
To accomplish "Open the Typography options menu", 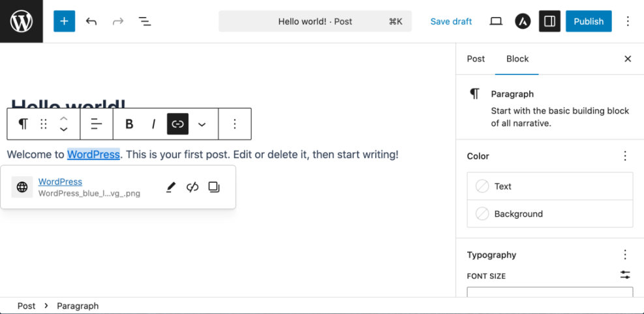I will 625,255.
